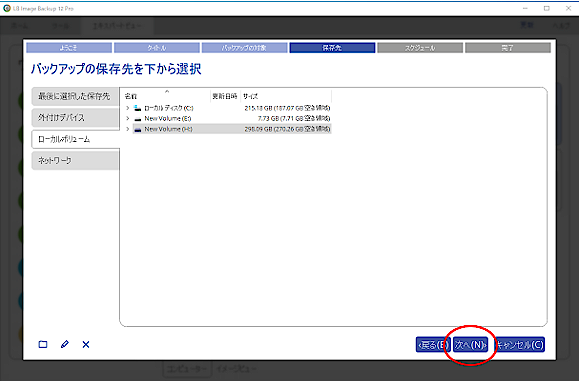Screen dimensions: 579x381
Task: Sort list by the 更新日時 column header
Action: pos(225,96)
